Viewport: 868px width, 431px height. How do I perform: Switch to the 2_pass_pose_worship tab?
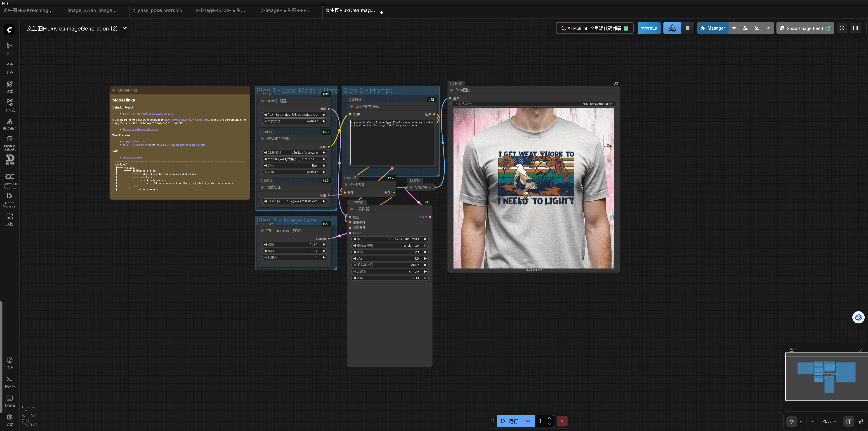pyautogui.click(x=157, y=10)
